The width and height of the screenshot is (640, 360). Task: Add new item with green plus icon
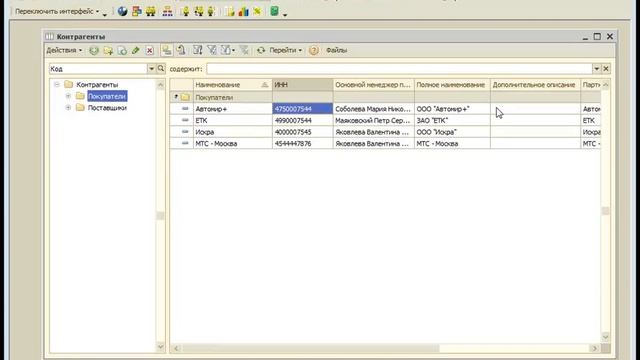94,50
